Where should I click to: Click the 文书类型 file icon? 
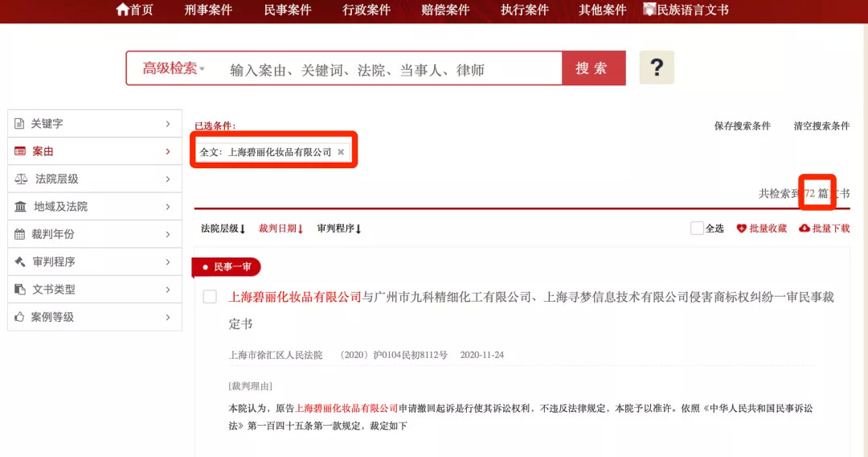[x=20, y=289]
